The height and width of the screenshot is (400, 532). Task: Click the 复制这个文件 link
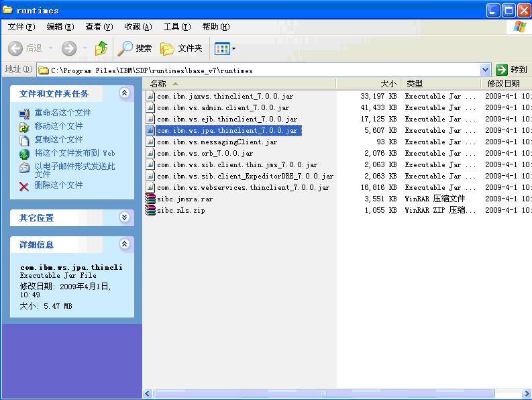click(58, 139)
